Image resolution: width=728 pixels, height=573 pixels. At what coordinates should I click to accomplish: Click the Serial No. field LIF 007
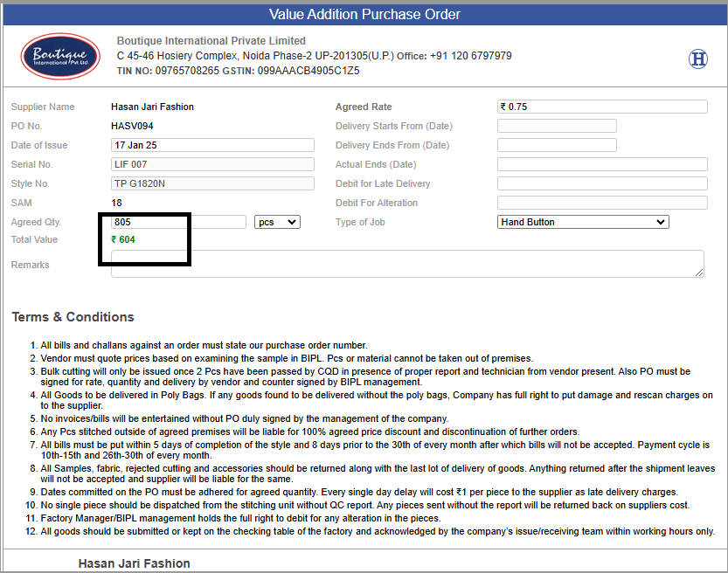coord(212,164)
